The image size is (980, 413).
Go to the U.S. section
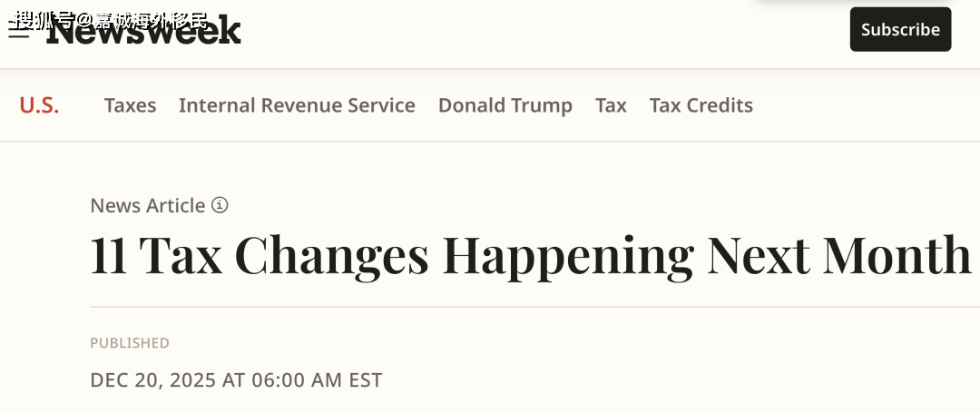point(39,105)
